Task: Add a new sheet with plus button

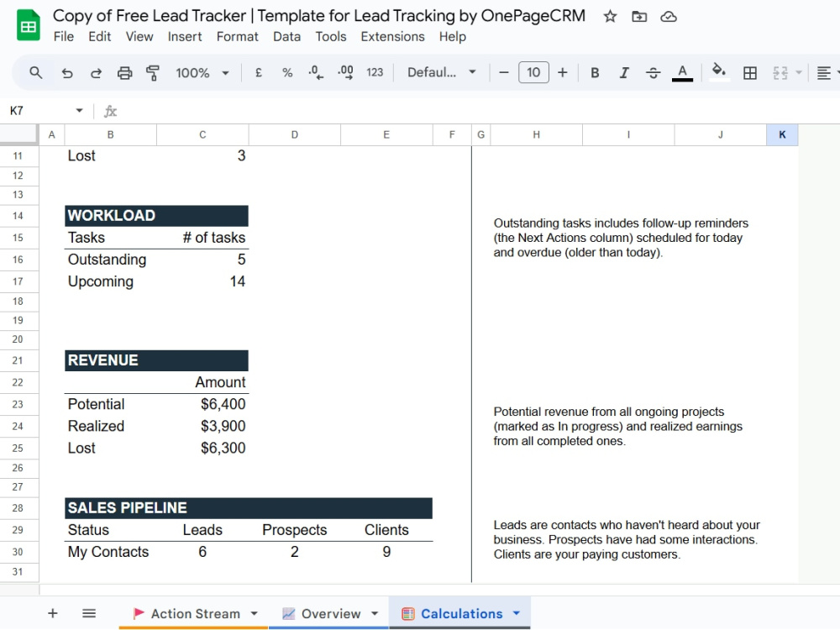Action: click(x=52, y=613)
